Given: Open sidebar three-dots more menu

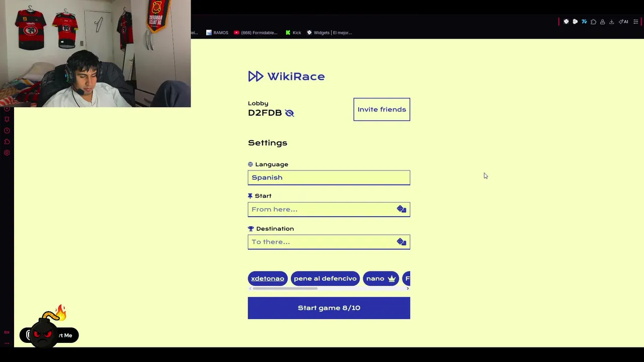Looking at the screenshot, I should pos(7,343).
